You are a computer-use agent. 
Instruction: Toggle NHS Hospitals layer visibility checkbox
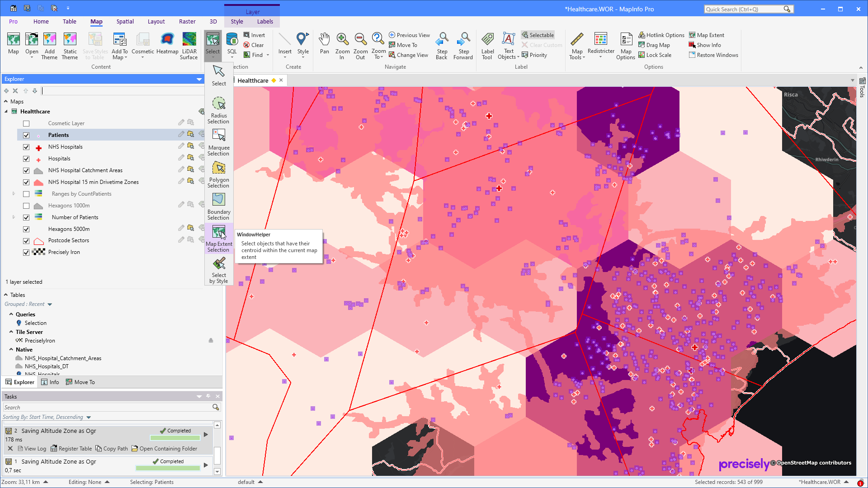[26, 147]
